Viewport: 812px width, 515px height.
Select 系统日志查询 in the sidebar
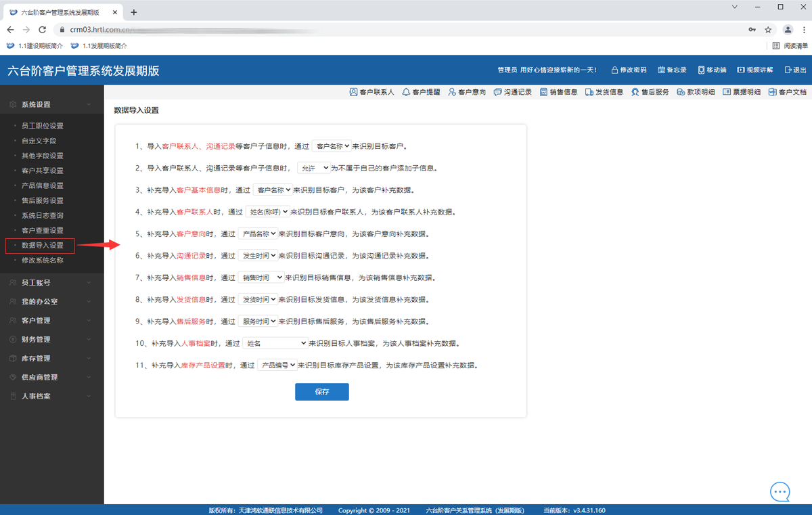(43, 215)
